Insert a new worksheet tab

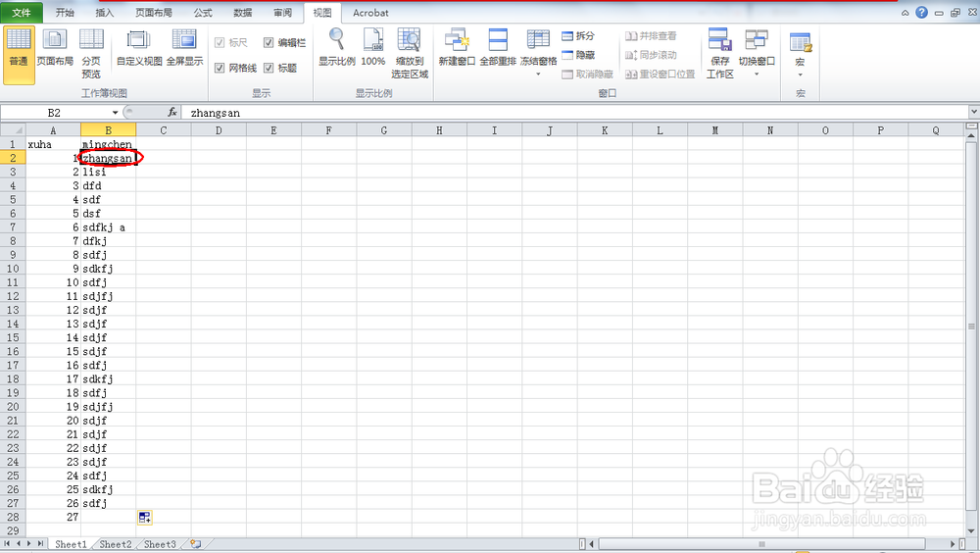(196, 544)
